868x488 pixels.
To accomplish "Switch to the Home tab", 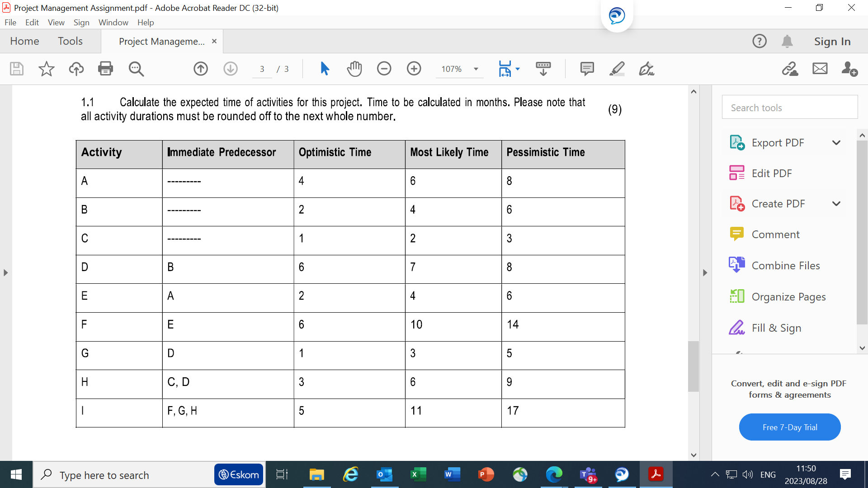I will tap(24, 41).
